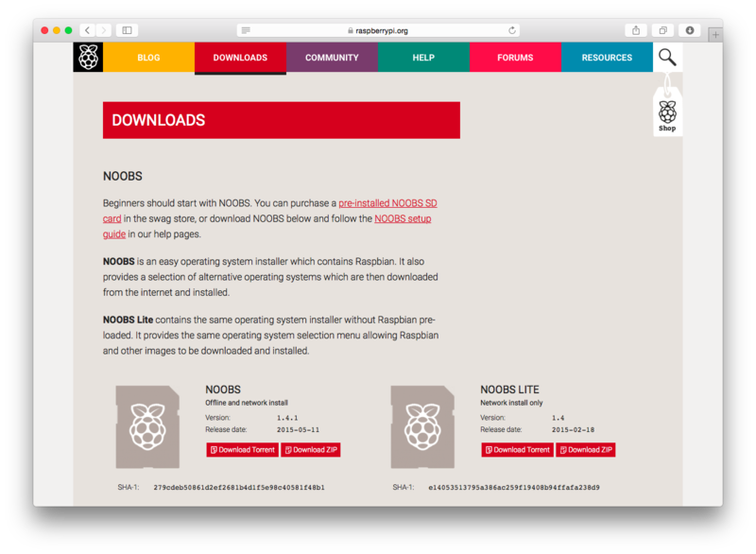
Task: Open the Safari downloads button
Action: pyautogui.click(x=690, y=30)
